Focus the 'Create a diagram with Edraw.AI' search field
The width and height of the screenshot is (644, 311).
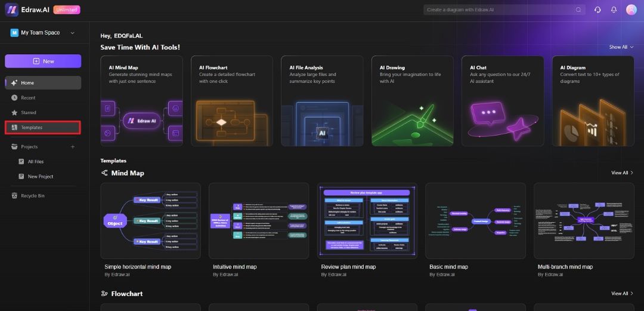coord(504,10)
